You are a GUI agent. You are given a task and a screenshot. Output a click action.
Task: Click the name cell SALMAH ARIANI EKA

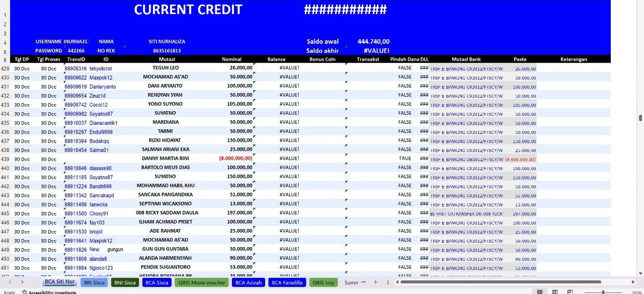(167, 150)
